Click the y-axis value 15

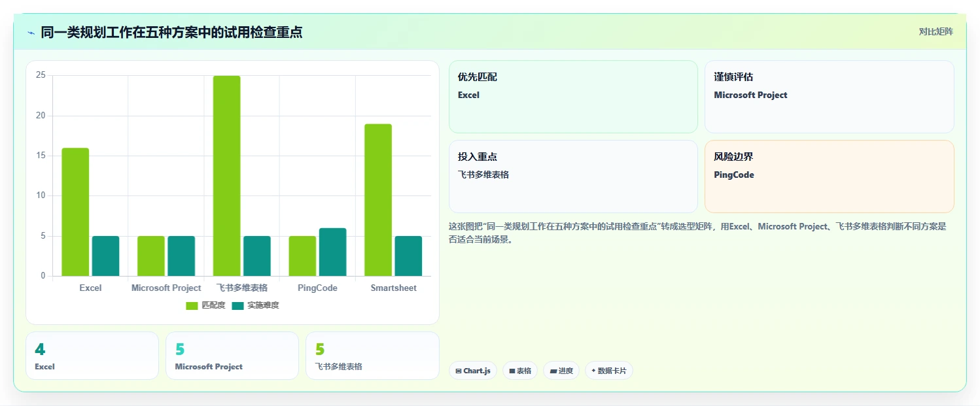click(41, 156)
